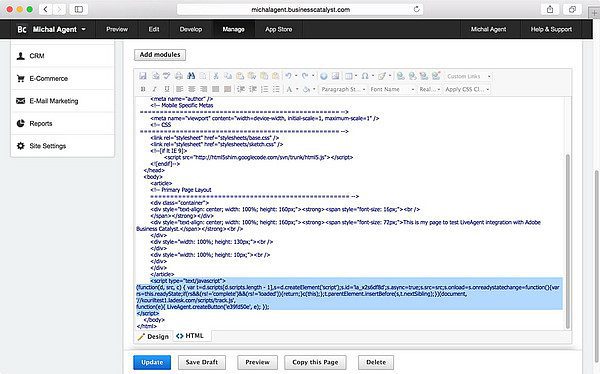Align text center
Image resolution: width=600 pixels, height=374 pixels.
pyautogui.click(x=191, y=89)
